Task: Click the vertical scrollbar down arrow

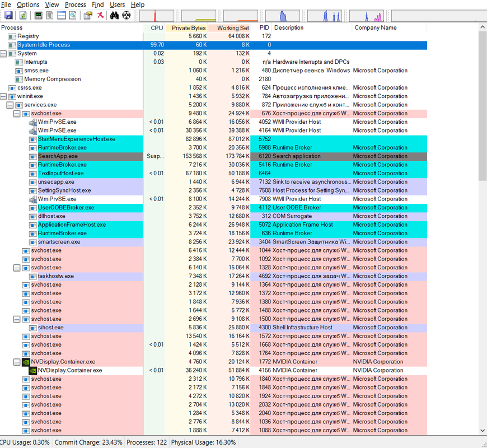Action: pos(483,430)
